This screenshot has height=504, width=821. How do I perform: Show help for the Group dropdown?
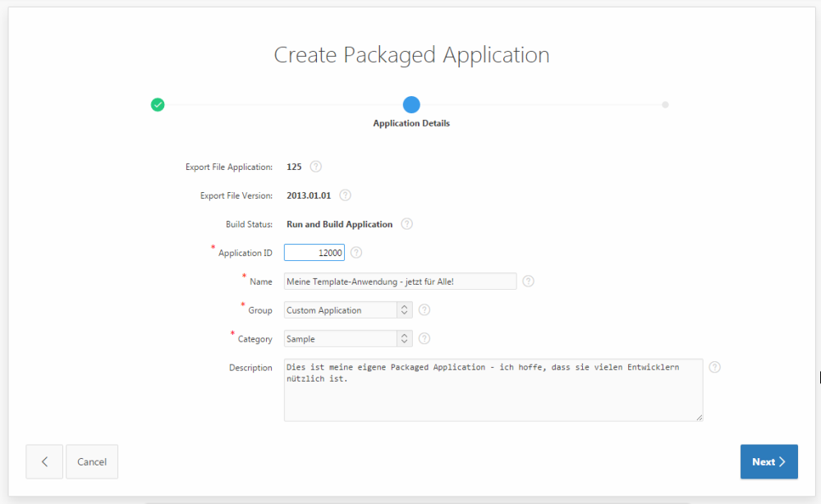[x=424, y=310]
